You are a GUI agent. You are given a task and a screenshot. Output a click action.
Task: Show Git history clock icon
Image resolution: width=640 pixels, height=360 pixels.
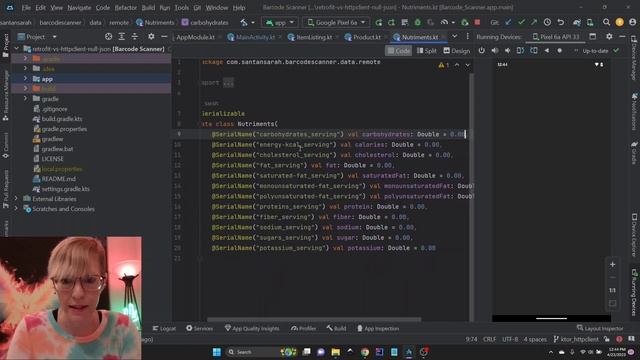(x=547, y=22)
